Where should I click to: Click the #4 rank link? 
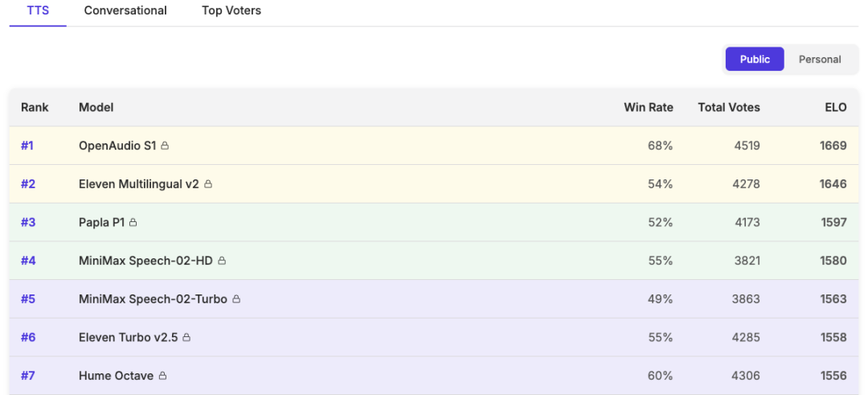pos(28,261)
